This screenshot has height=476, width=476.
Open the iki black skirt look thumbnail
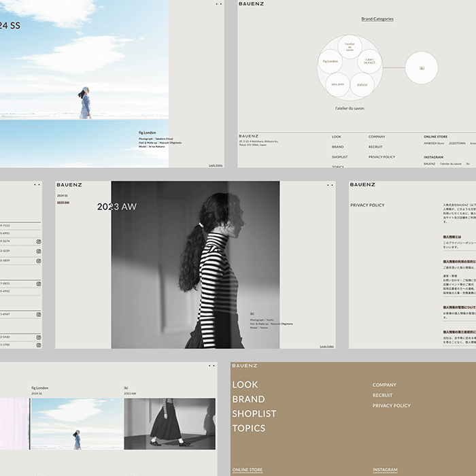point(170,424)
